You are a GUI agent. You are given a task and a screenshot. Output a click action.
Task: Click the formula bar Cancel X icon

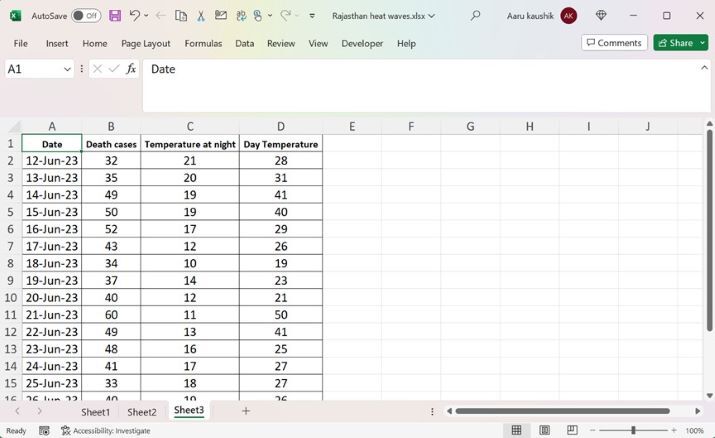coord(97,69)
